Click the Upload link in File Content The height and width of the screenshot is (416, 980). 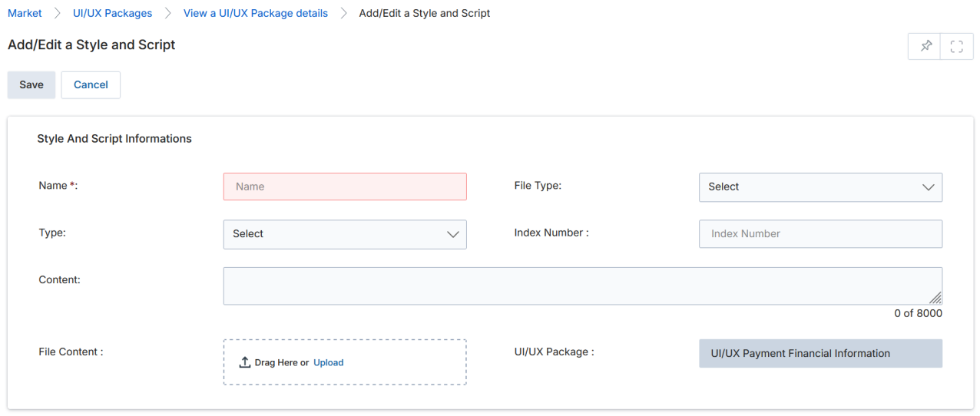pos(329,362)
